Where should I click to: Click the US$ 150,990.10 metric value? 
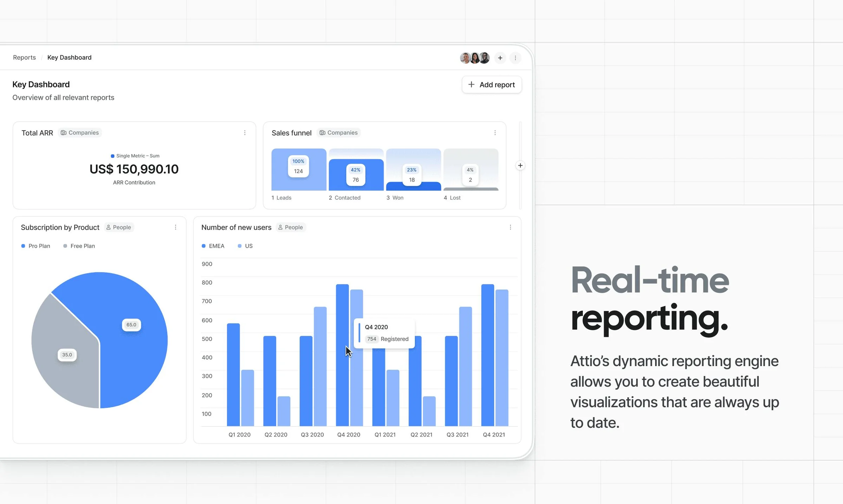pos(134,169)
